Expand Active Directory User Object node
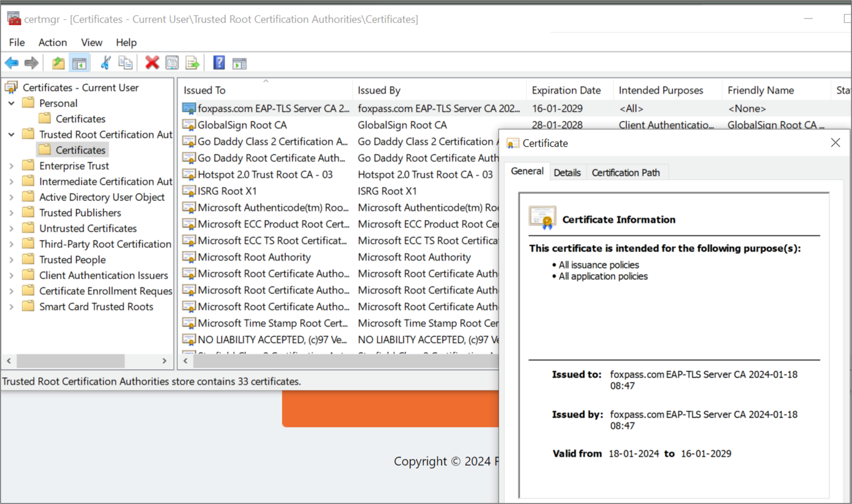The image size is (852, 504). (x=12, y=197)
